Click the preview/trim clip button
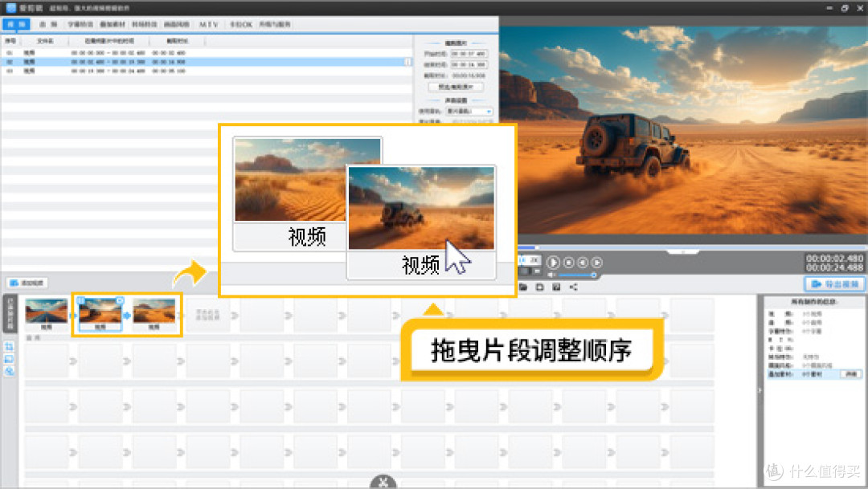 click(456, 87)
